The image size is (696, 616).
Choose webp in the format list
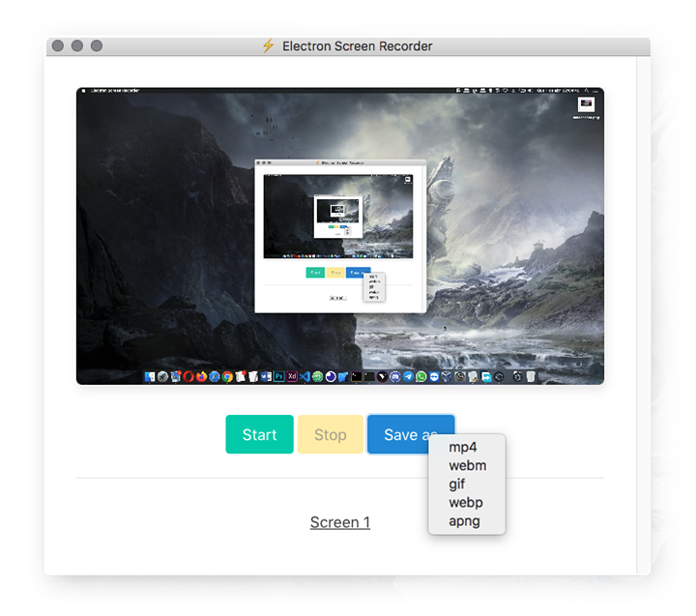(466, 502)
